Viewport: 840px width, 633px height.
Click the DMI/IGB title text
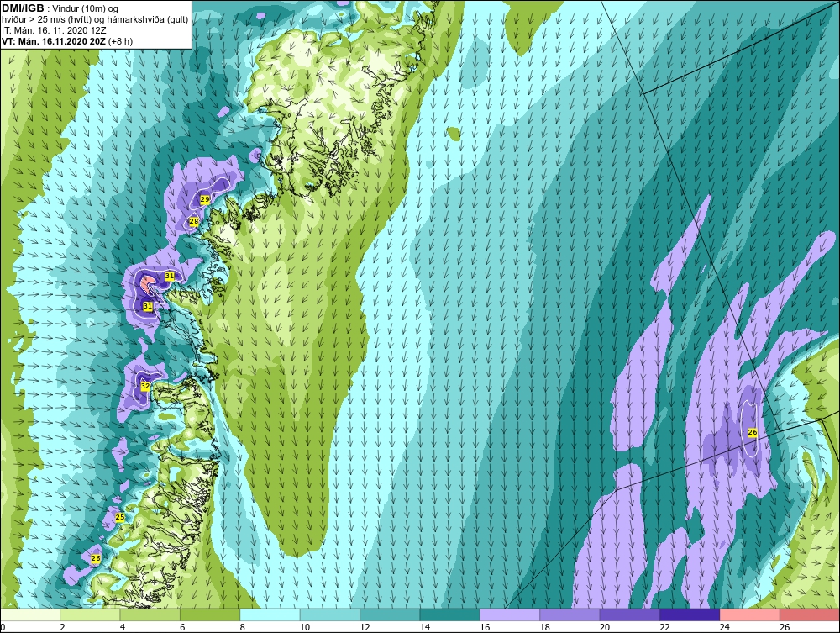tap(23, 8)
